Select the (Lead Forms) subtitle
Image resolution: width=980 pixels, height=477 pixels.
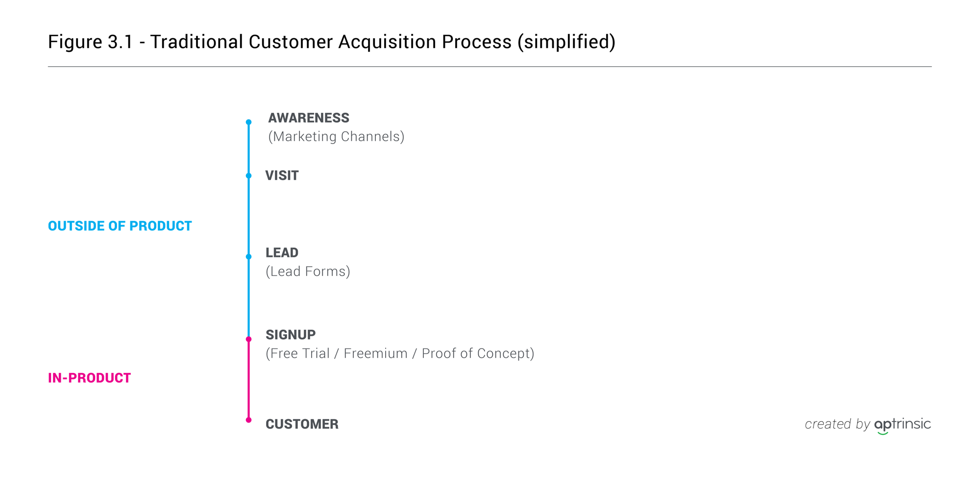click(308, 272)
